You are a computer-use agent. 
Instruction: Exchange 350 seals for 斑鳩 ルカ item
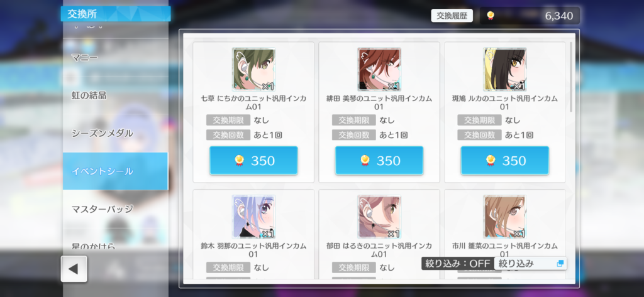coord(505,160)
